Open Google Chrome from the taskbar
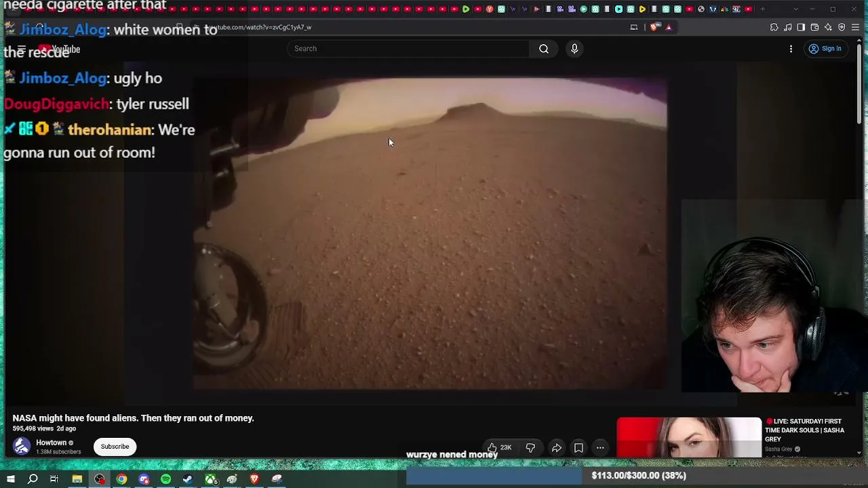Screen dimensions: 868x488 (121, 479)
